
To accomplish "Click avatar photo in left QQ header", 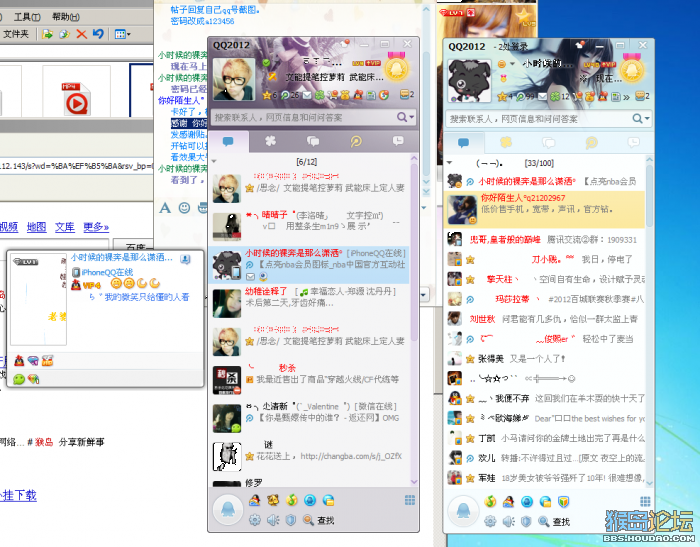I will coord(233,79).
